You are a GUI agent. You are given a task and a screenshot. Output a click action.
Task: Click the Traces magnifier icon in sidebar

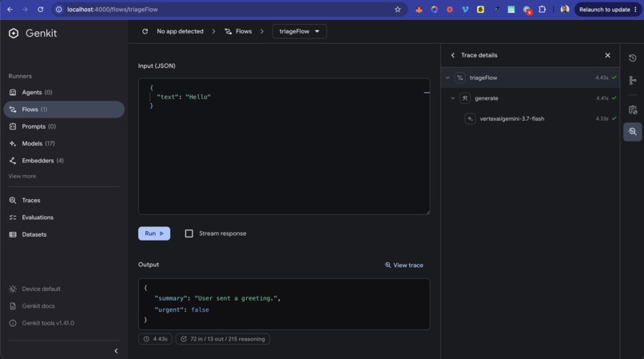point(13,200)
